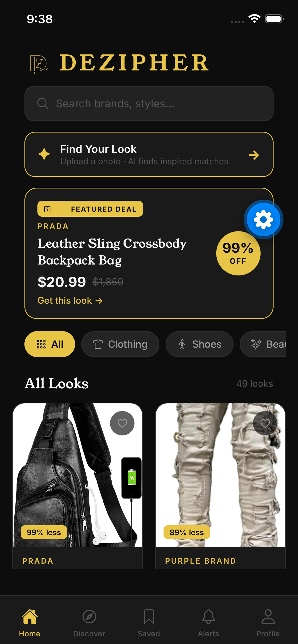
Task: Focus the Search brands, styles field
Action: point(149,104)
